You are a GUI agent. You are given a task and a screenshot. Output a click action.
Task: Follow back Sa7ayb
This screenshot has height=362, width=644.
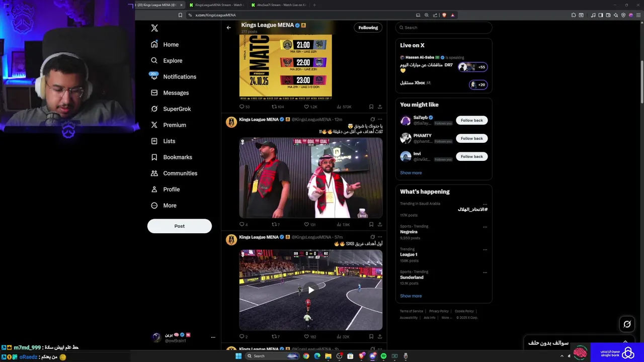point(471,120)
